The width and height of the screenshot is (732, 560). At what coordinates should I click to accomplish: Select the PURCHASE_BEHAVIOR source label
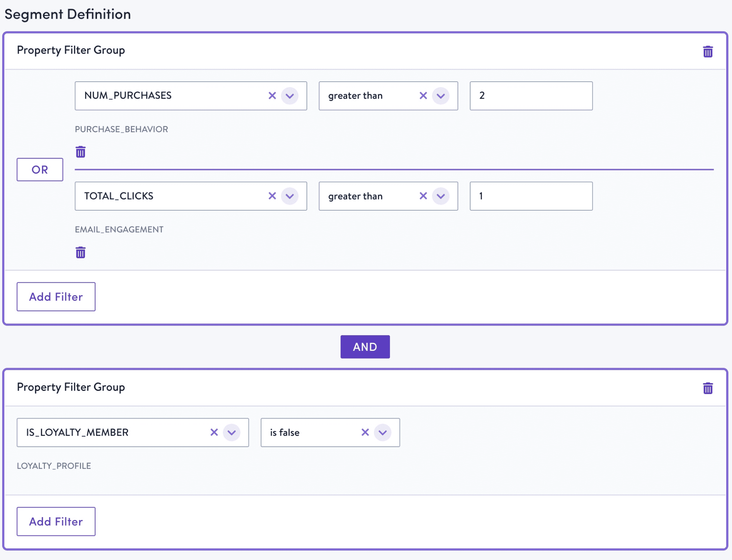[x=121, y=129]
